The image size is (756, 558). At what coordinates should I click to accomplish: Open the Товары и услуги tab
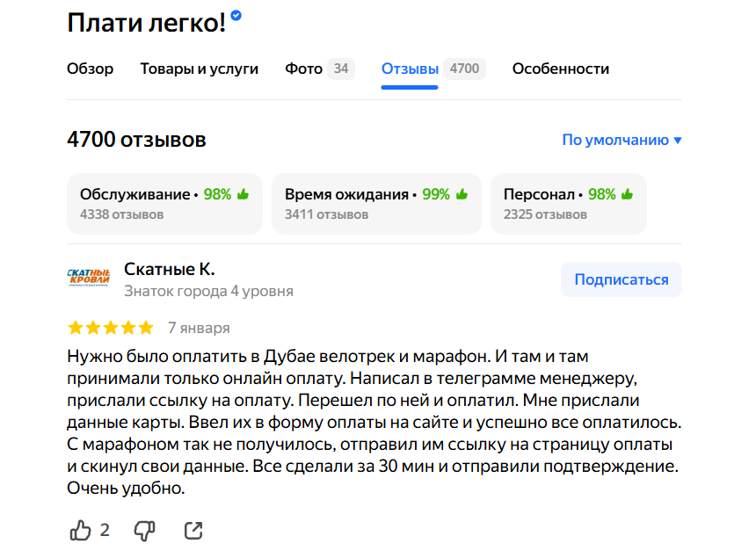(199, 69)
